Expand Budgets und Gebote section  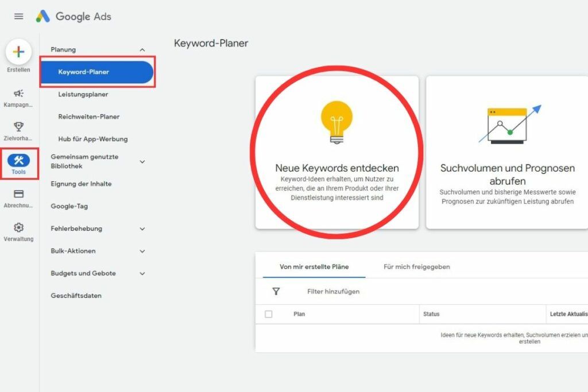[142, 274]
